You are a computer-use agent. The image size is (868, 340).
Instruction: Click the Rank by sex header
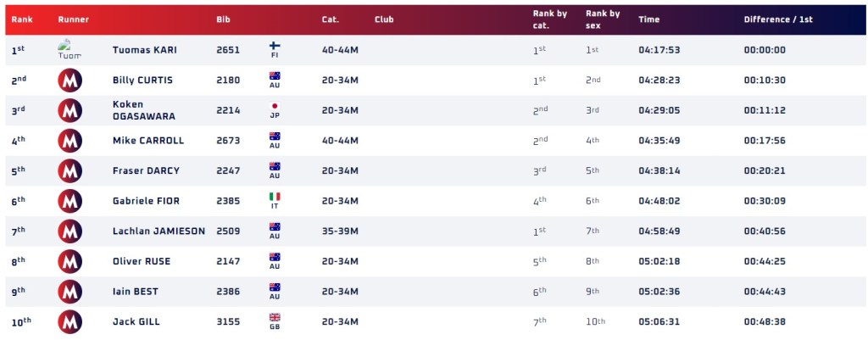603,19
